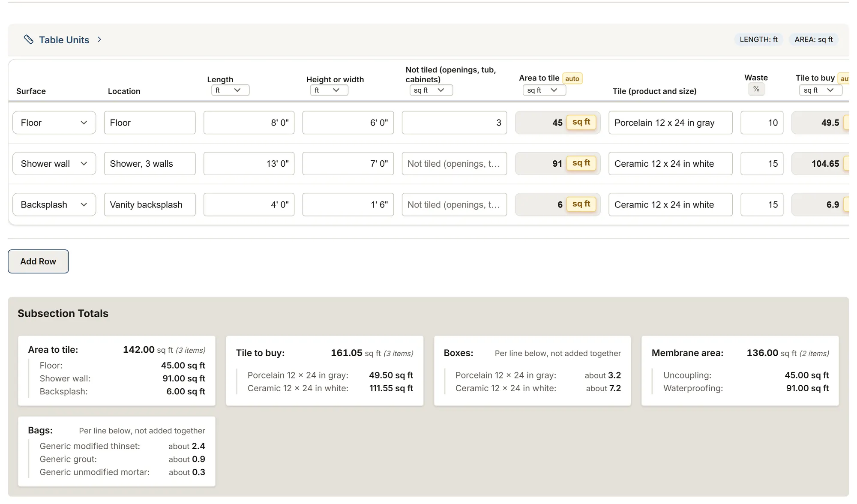857x504 pixels.
Task: Click the 6' 0" height or width field
Action: (348, 123)
